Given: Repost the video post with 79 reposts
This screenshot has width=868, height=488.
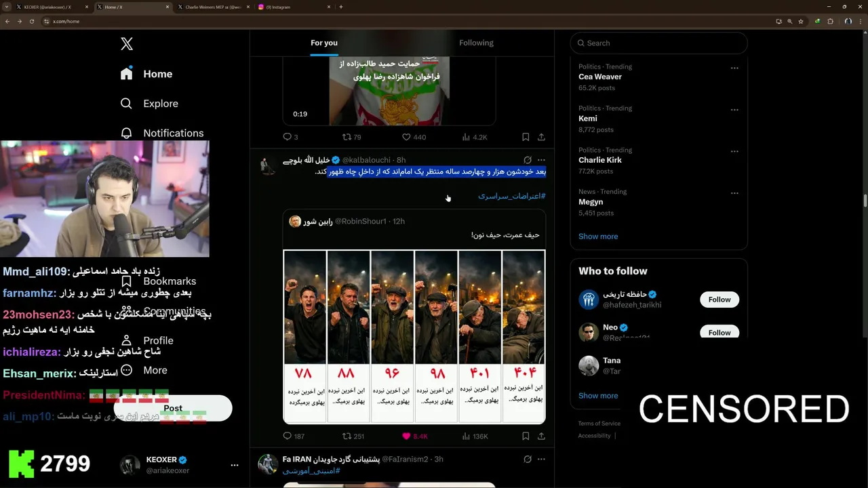Looking at the screenshot, I should coord(351,137).
